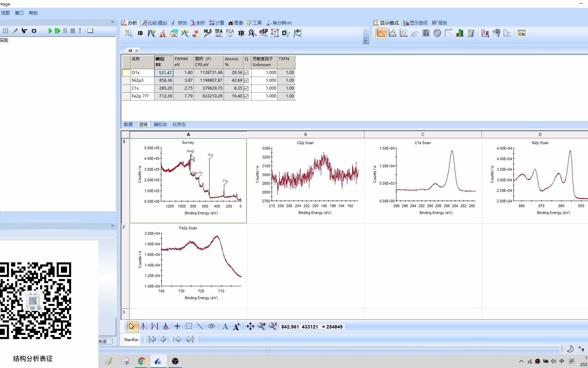This screenshot has height=368, width=588.
Task: Switch to the 数据 table tab
Action: click(x=128, y=124)
